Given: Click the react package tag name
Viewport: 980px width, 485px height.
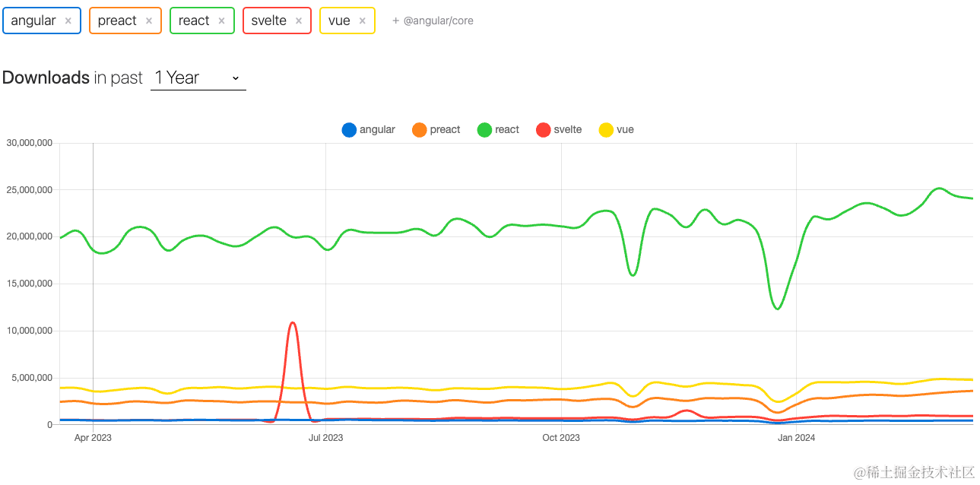Looking at the screenshot, I should (x=194, y=21).
